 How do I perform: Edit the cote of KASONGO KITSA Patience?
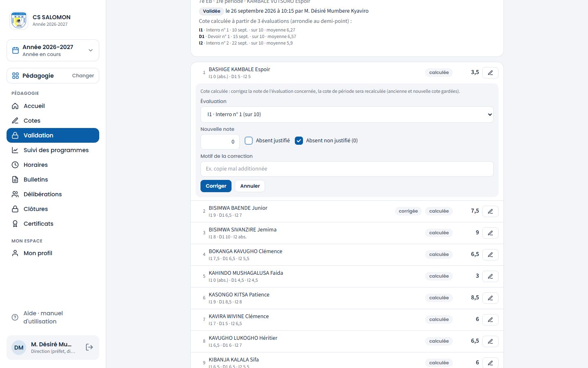point(490,298)
